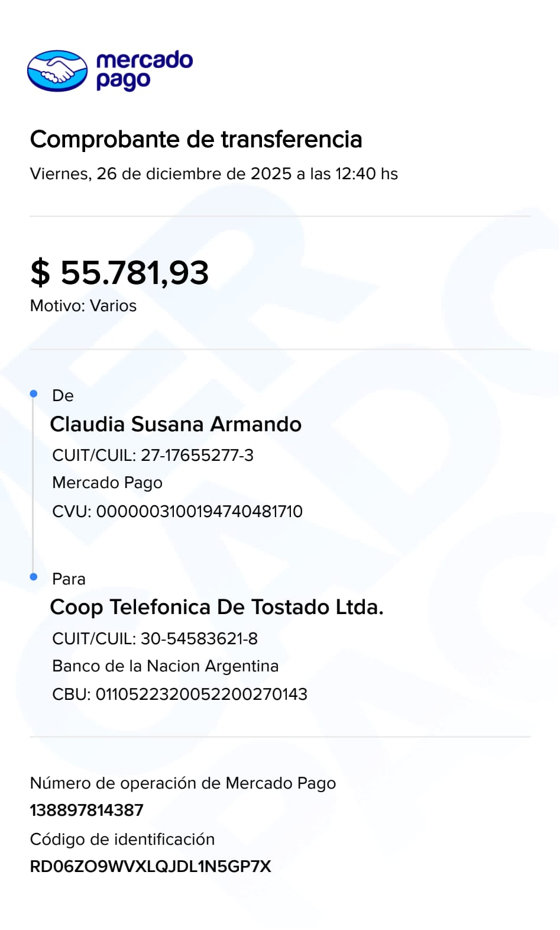
Task: Click the blue bullet beside Para
Action: click(x=34, y=577)
